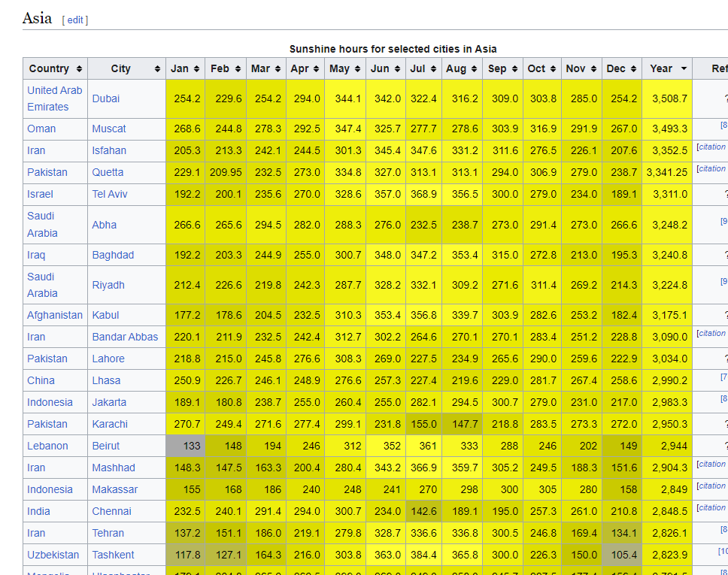Sort table by Country column arrows
728x575 pixels.
[x=80, y=68]
